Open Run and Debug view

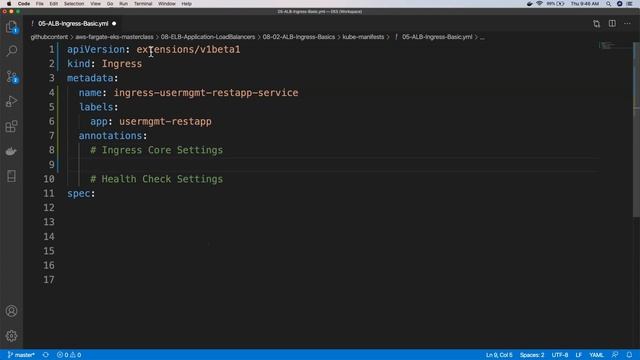(x=11, y=101)
